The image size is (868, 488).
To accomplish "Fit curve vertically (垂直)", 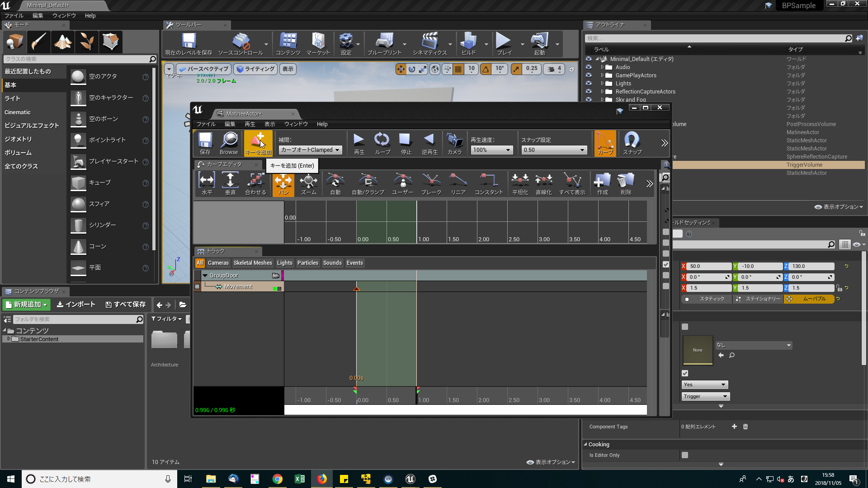I will click(230, 183).
